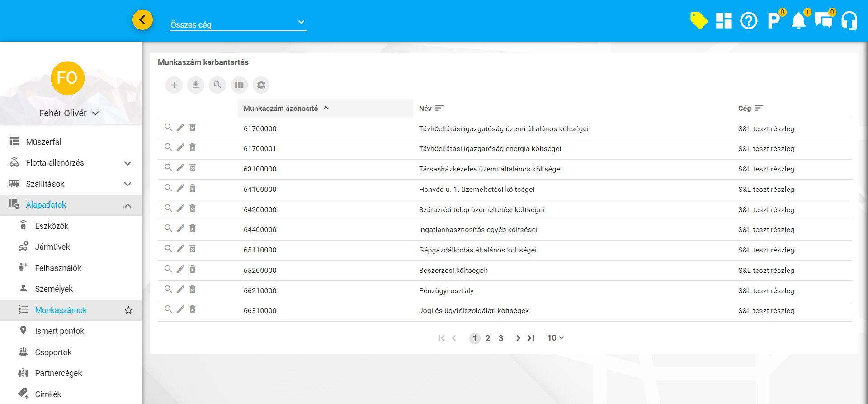Click the download export icon in toolbar
This screenshot has height=404, width=868.
pyautogui.click(x=196, y=85)
